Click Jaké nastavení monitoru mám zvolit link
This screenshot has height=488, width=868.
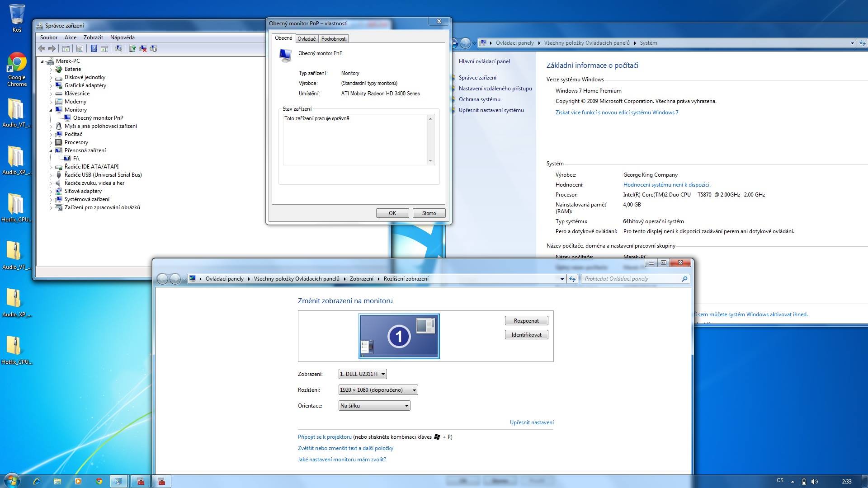[342, 460]
